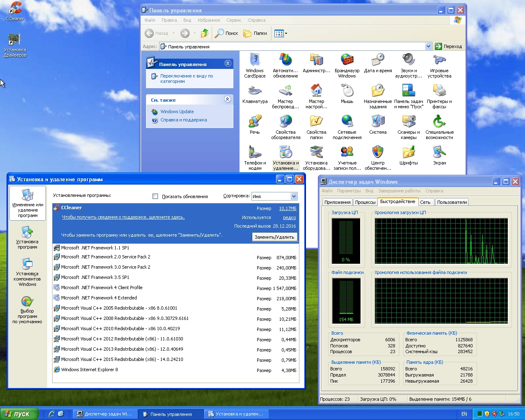Open Scheduled Tasks (Назначенные задания) icon
Image resolution: width=525 pixels, height=420 pixels.
click(378, 90)
